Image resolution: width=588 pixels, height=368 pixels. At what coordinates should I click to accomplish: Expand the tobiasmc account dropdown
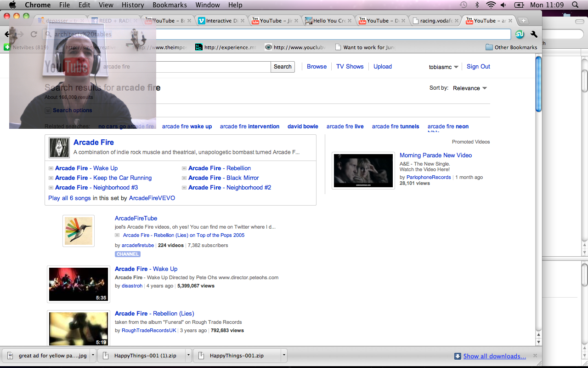click(x=443, y=67)
